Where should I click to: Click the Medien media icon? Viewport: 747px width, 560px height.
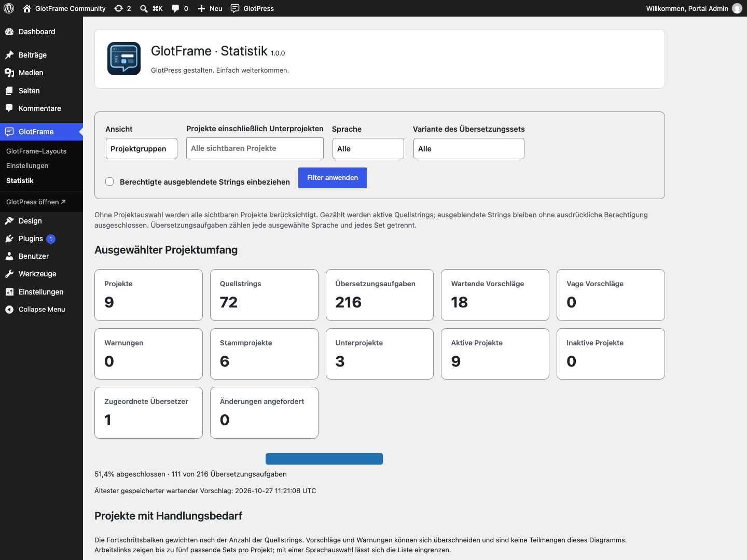(x=9, y=73)
